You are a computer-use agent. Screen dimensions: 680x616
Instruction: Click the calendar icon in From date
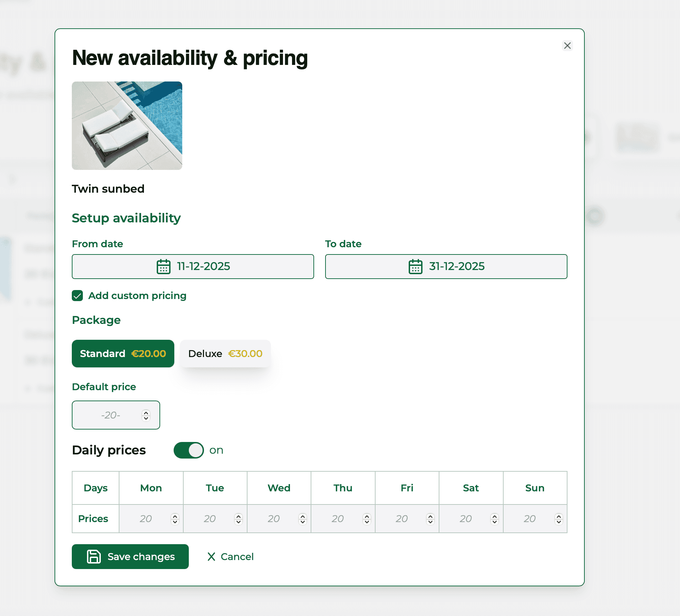163,267
